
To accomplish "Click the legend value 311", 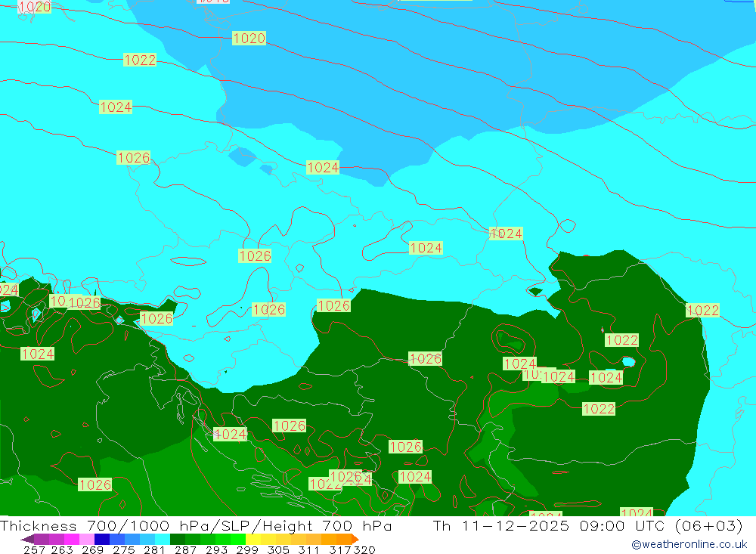I will (x=308, y=550).
